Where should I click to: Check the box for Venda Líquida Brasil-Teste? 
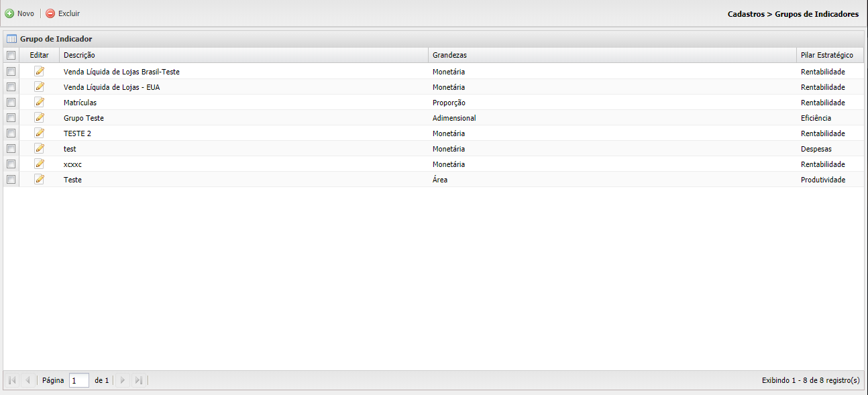pos(11,71)
